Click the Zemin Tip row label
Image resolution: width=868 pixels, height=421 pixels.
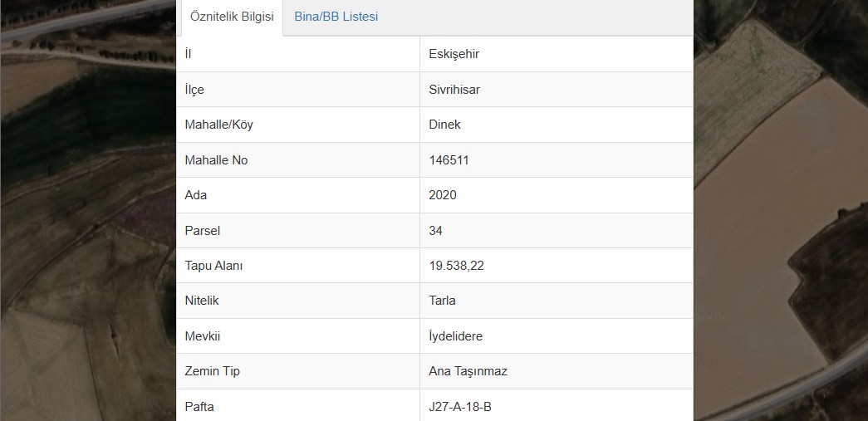tap(212, 371)
